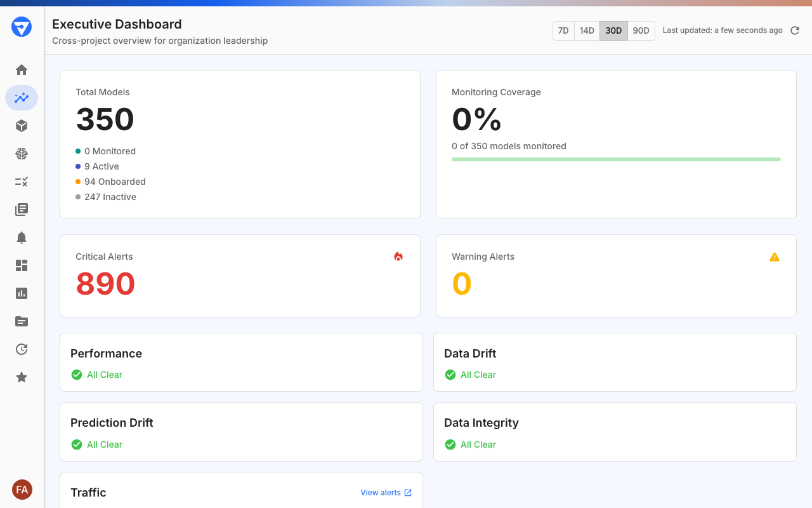Select the bar chart reports icon
812x508 pixels.
coord(22,293)
